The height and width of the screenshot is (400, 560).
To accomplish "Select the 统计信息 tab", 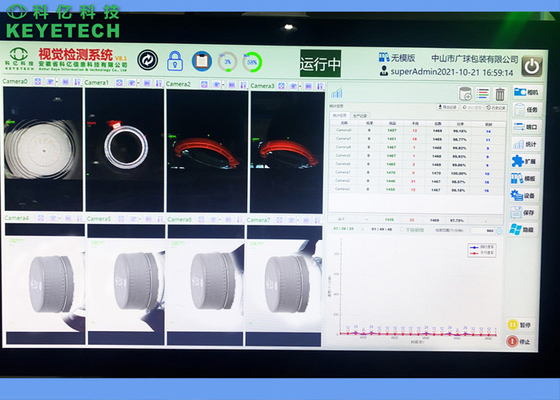I will tap(340, 115).
